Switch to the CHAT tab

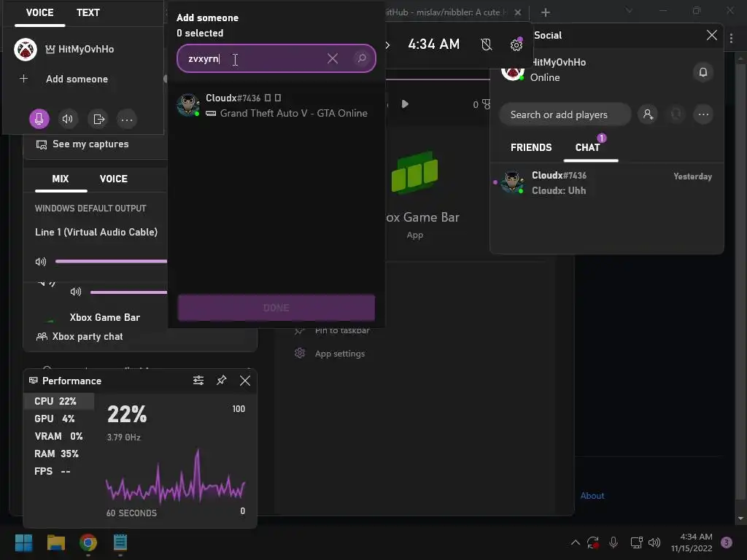587,147
